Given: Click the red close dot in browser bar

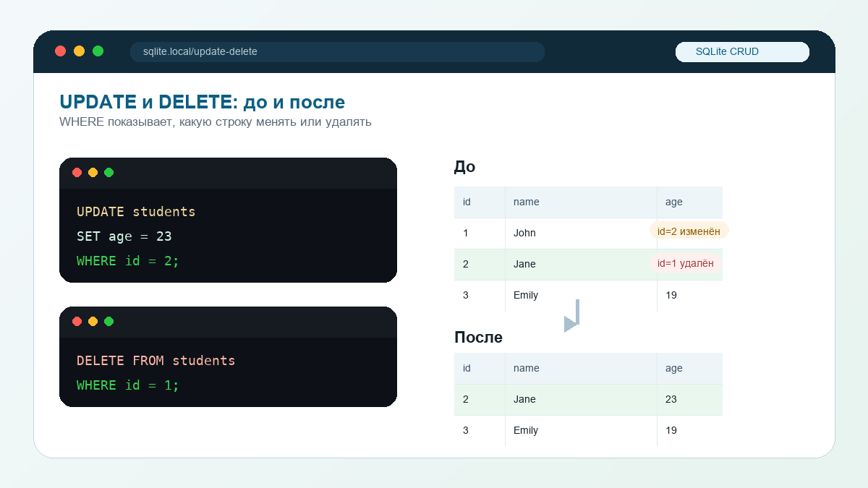Looking at the screenshot, I should (61, 51).
